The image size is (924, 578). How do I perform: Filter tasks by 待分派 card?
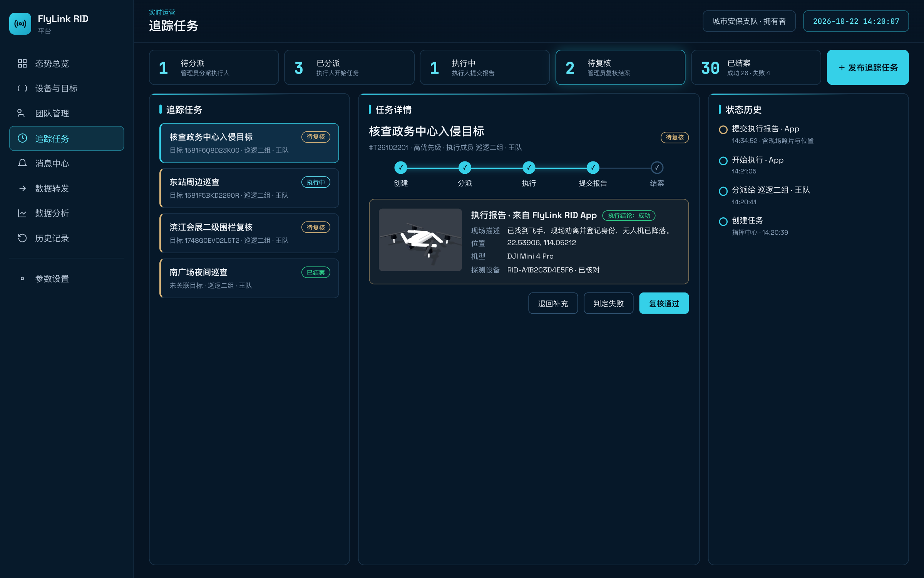pos(214,67)
